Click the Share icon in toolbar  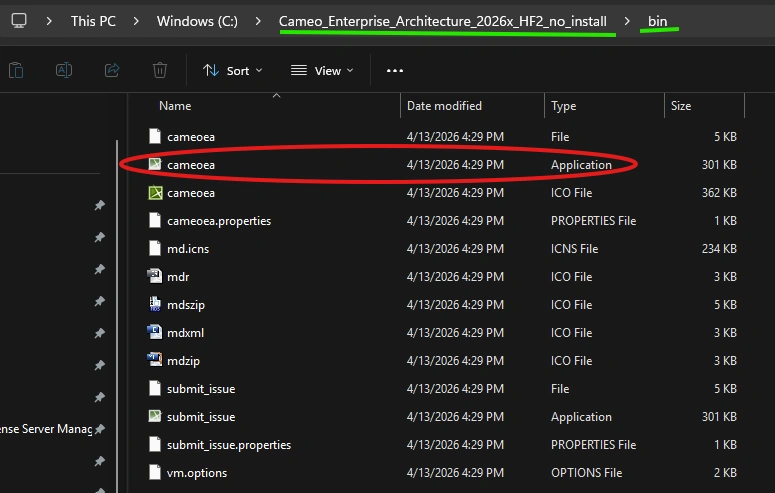pos(112,70)
